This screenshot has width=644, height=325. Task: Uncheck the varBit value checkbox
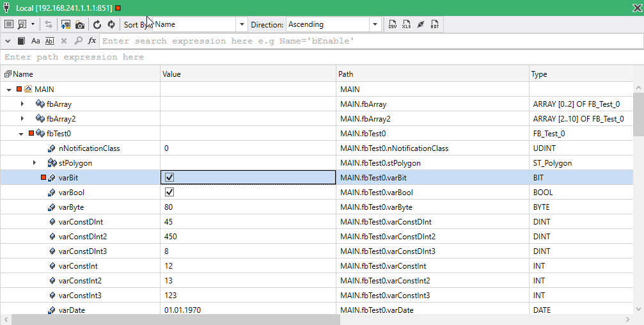pyautogui.click(x=169, y=177)
